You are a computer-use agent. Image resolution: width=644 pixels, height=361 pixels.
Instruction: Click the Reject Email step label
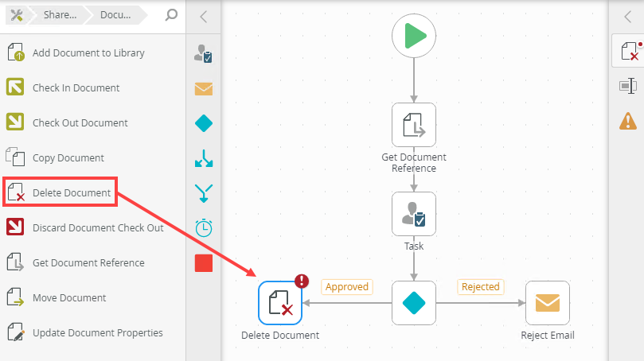[x=548, y=335]
